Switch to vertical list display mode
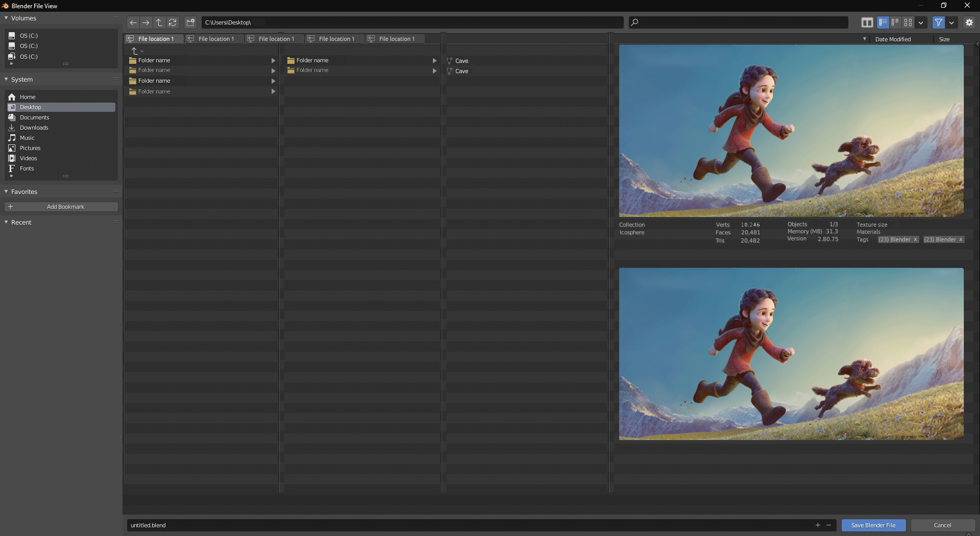 click(x=883, y=22)
